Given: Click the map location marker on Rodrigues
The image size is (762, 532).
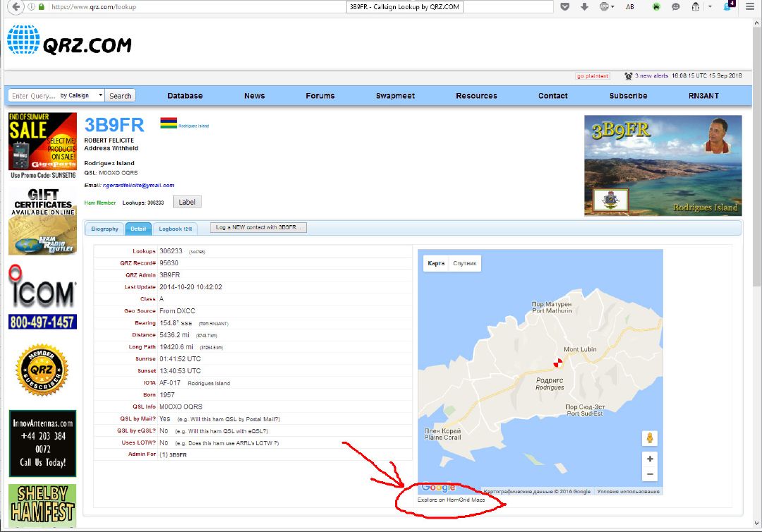Looking at the screenshot, I should pos(558,363).
